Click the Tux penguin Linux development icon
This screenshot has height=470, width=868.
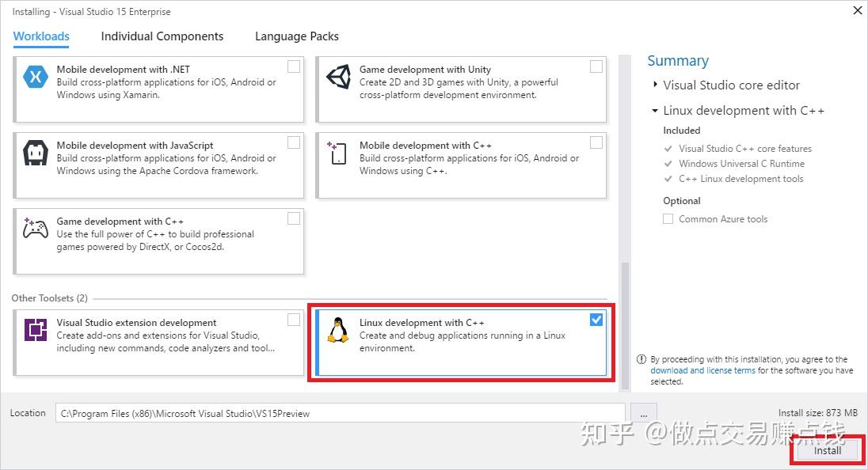337,332
